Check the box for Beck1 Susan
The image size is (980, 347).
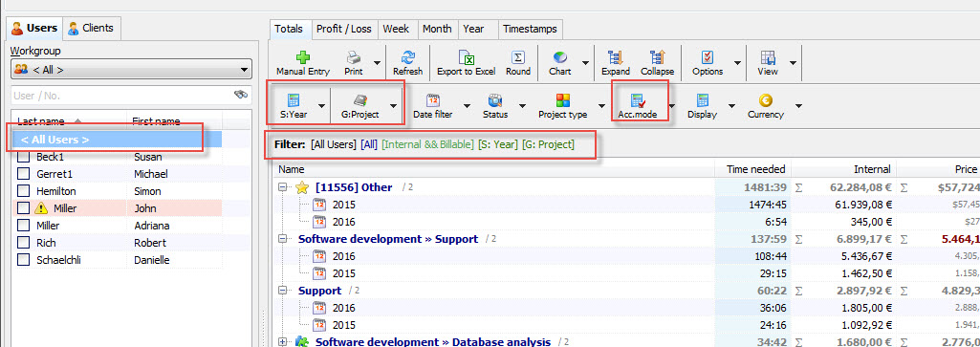click(23, 157)
